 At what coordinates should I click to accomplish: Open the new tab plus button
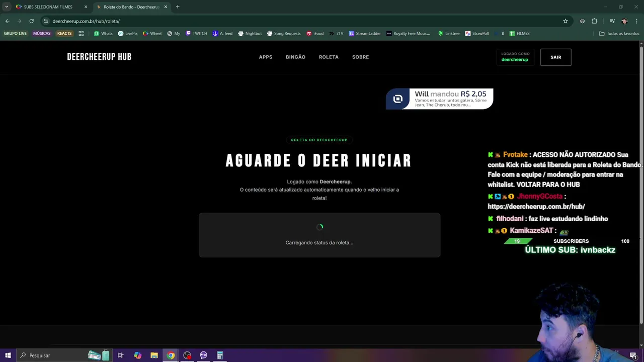[178, 7]
